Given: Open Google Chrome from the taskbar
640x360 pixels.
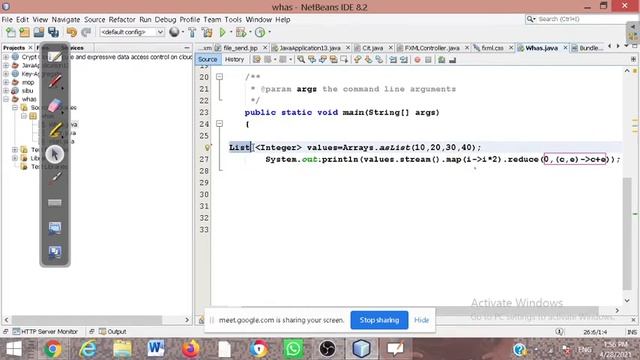Looking at the screenshot, I should coord(53,349).
